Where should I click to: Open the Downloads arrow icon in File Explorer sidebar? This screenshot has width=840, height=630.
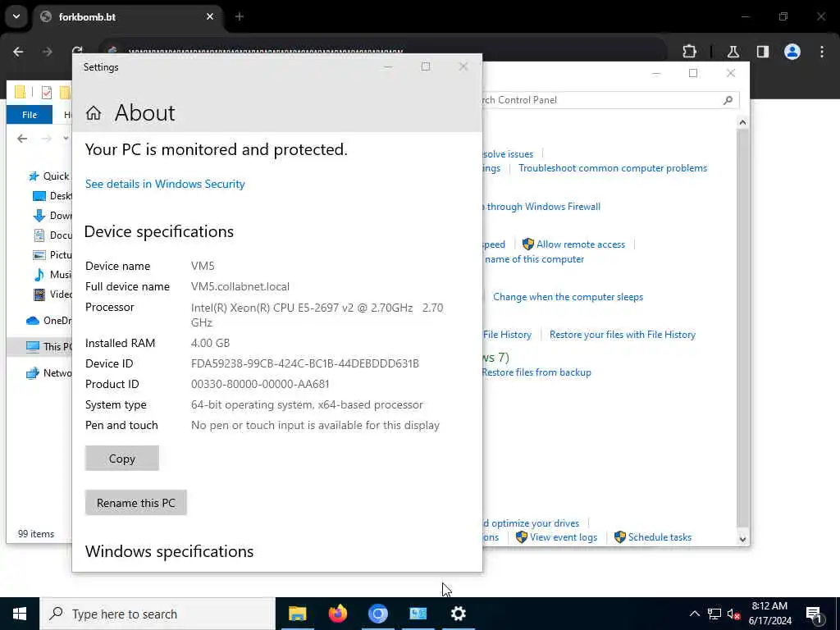click(39, 216)
